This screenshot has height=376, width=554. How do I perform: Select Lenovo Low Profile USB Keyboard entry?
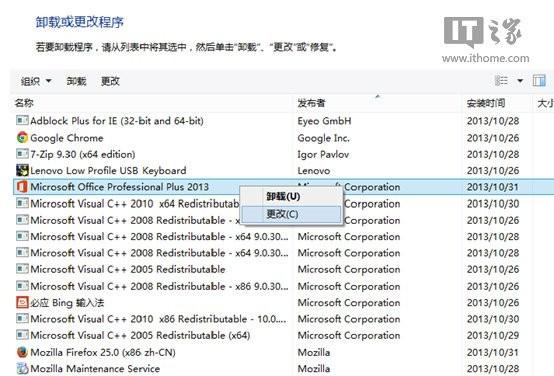click(108, 171)
